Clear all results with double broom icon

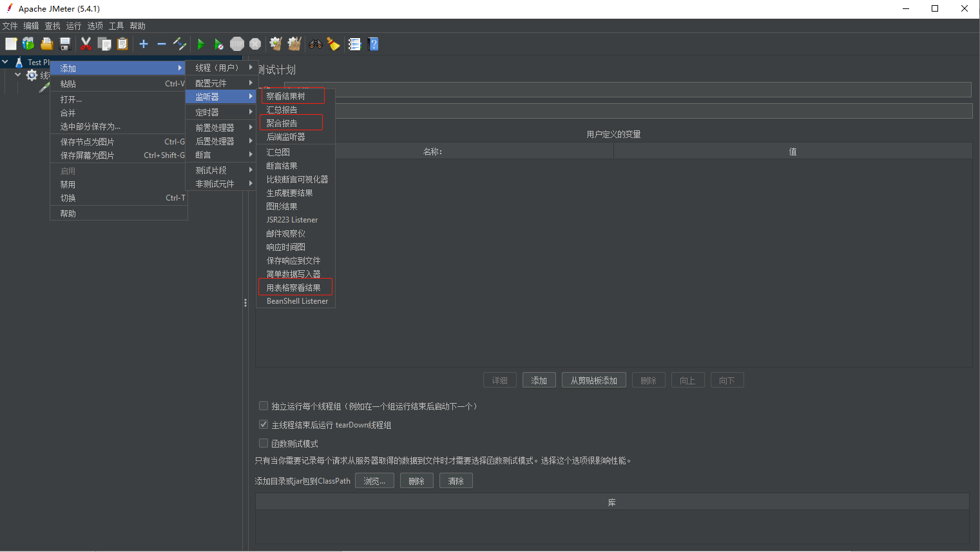tap(294, 44)
